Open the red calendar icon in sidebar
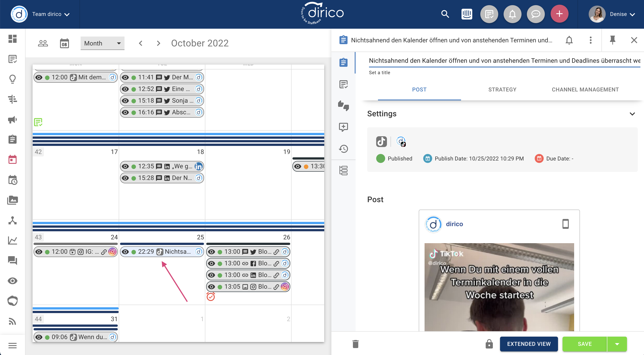Image resolution: width=644 pixels, height=355 pixels. 13,160
